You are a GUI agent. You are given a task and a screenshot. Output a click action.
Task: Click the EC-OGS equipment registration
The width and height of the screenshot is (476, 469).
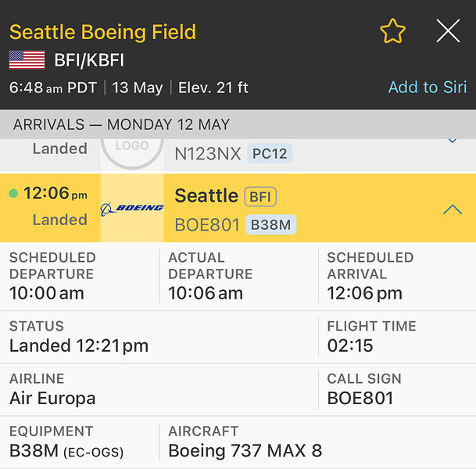point(93,452)
